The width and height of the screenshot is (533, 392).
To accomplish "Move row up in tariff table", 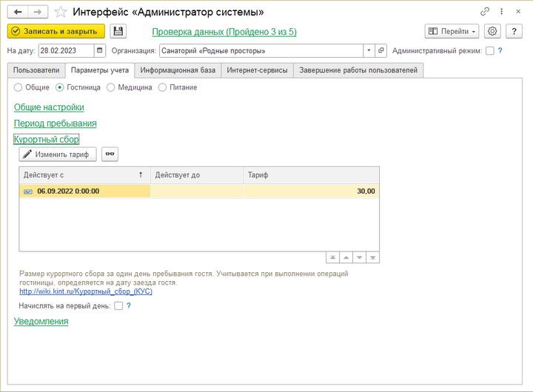I will point(346,257).
